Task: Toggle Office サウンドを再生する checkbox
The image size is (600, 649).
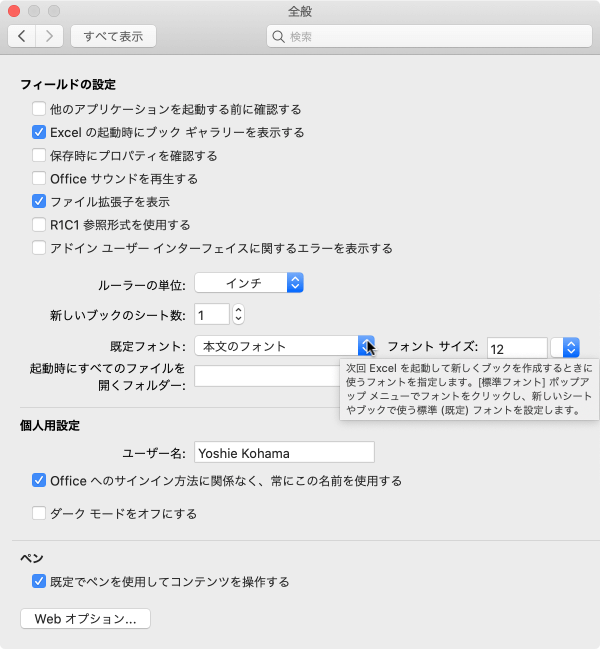Action: tap(39, 179)
